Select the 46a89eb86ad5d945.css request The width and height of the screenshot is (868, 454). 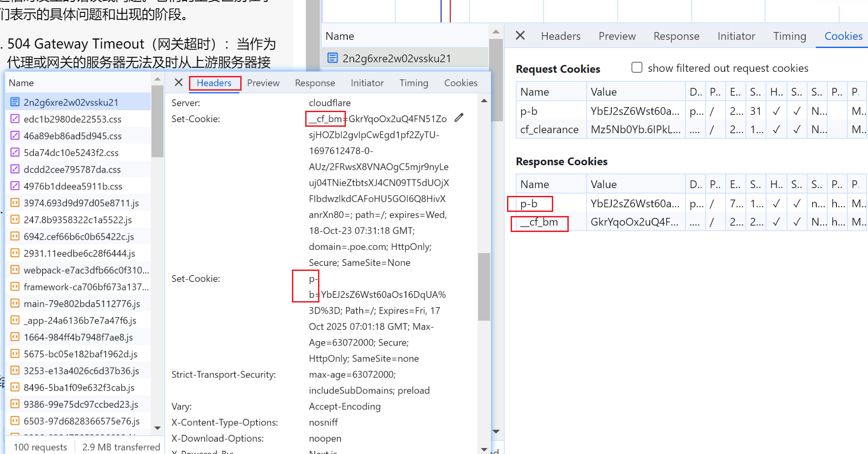(x=72, y=136)
